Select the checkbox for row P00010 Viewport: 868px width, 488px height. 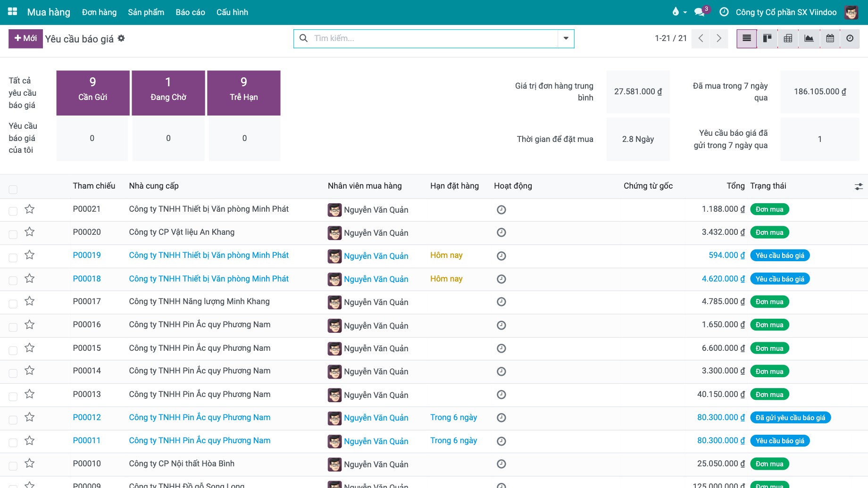tap(13, 466)
